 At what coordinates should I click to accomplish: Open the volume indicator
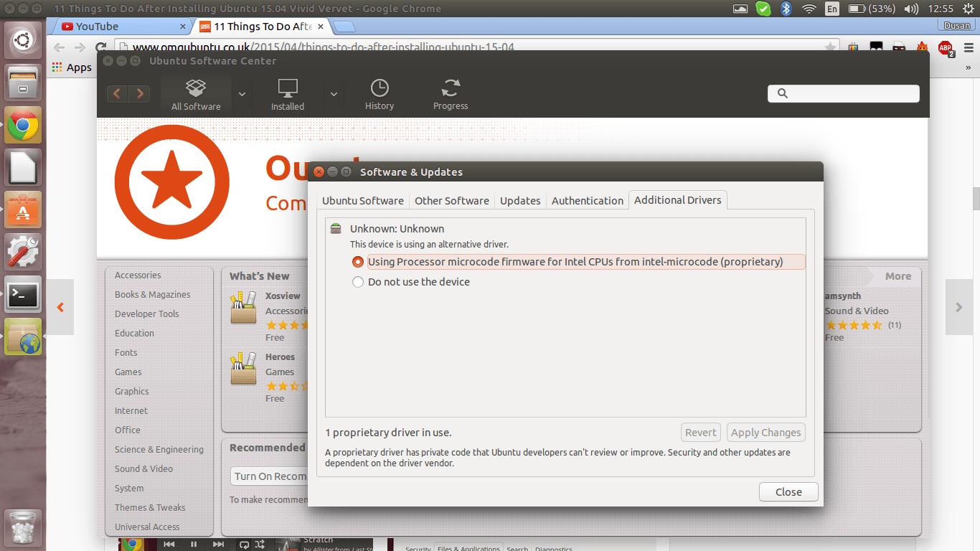[x=911, y=9]
